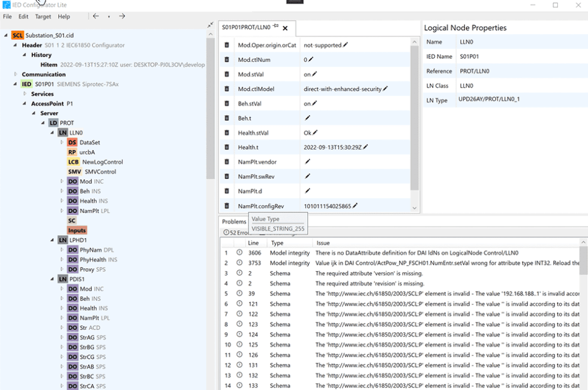Click the forward navigation arrow
This screenshot has height=390, width=588.
[x=122, y=16]
